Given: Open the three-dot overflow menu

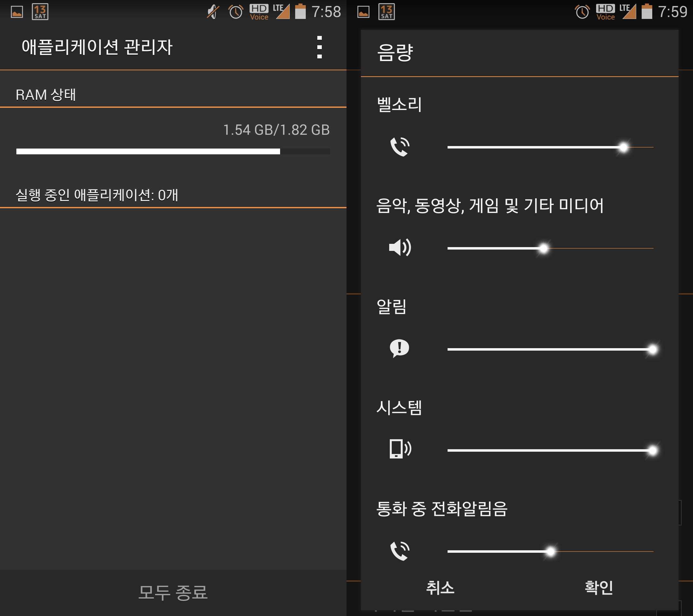Looking at the screenshot, I should pyautogui.click(x=319, y=47).
